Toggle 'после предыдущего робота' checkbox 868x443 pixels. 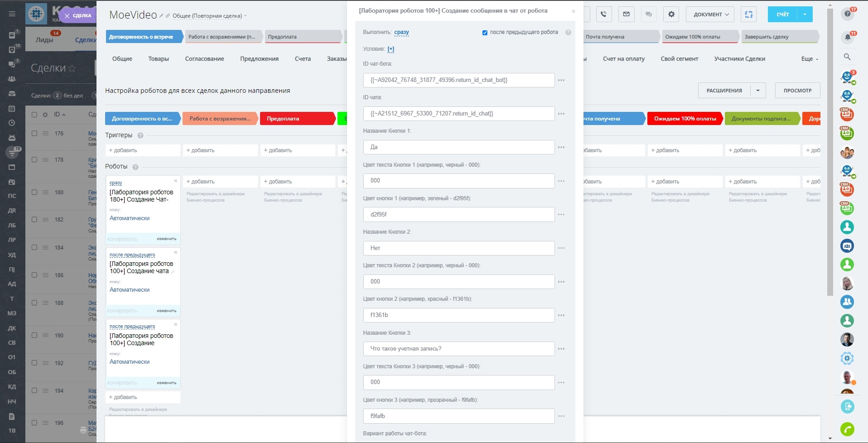pyautogui.click(x=485, y=33)
